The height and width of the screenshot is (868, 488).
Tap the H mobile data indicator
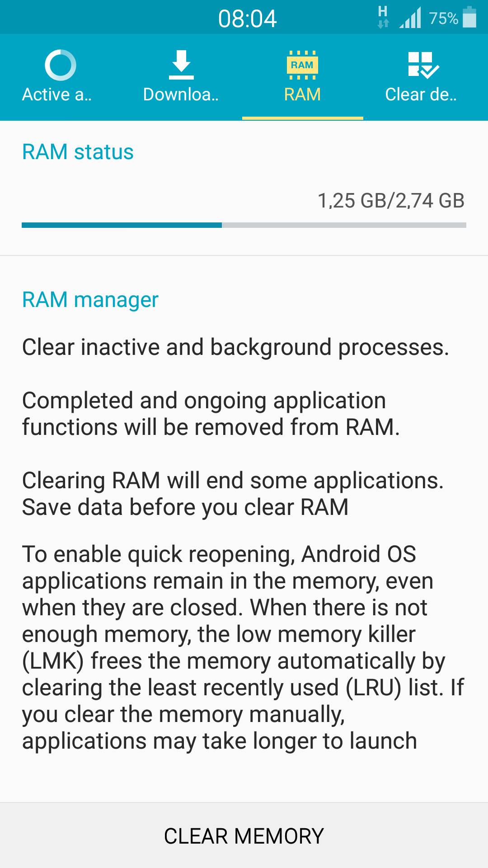click(383, 17)
